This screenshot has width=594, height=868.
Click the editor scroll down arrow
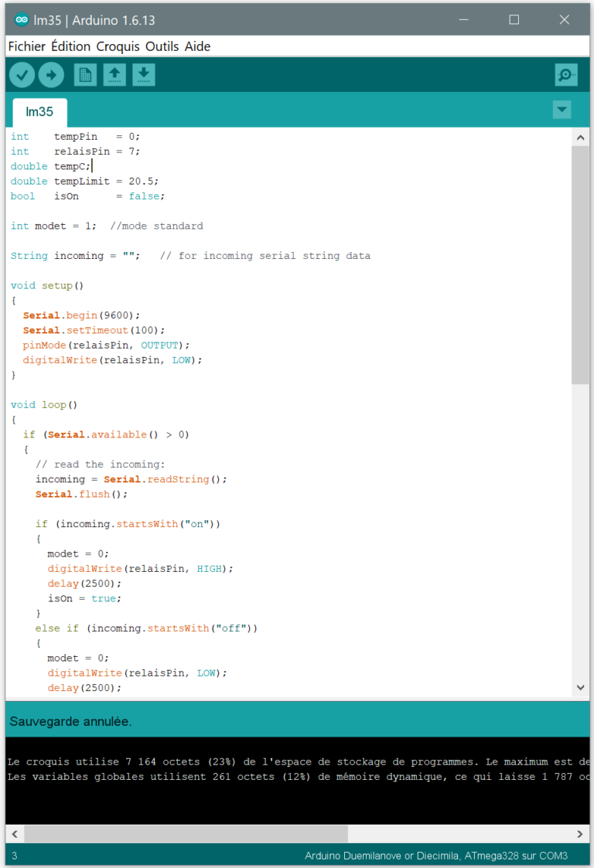(x=580, y=687)
